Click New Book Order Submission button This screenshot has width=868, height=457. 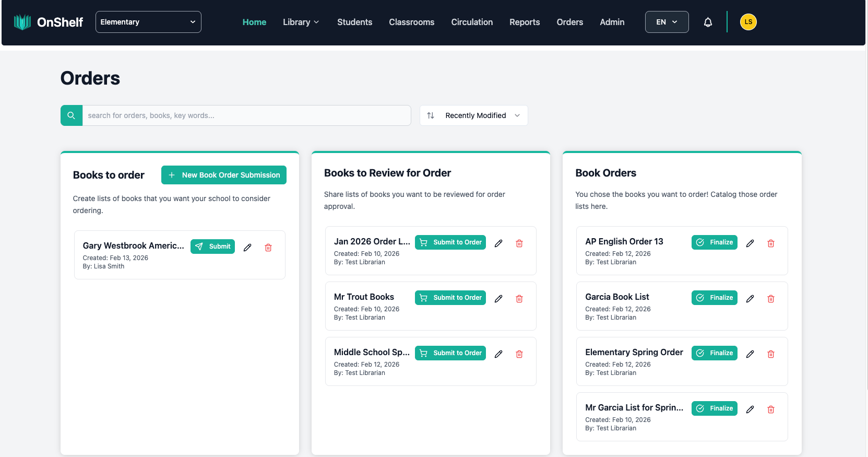click(x=224, y=175)
